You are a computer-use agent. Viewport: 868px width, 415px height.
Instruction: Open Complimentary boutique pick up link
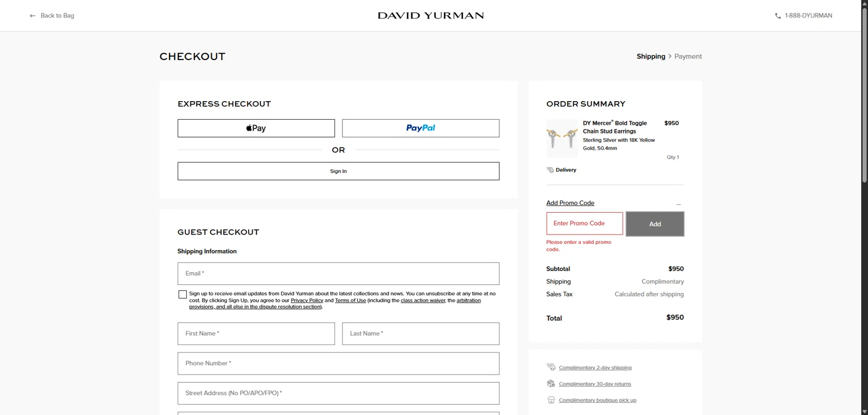tap(597, 400)
